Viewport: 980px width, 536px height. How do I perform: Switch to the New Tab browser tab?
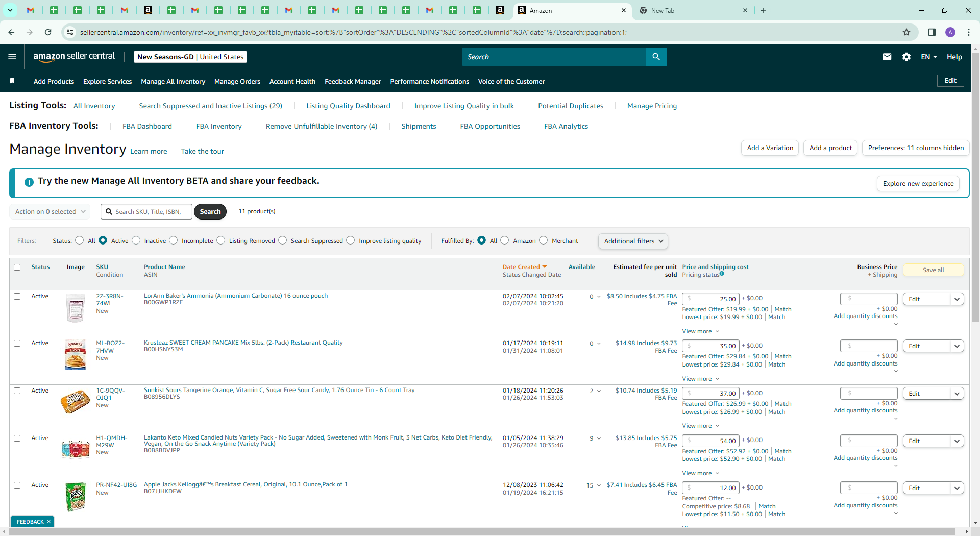click(x=692, y=10)
